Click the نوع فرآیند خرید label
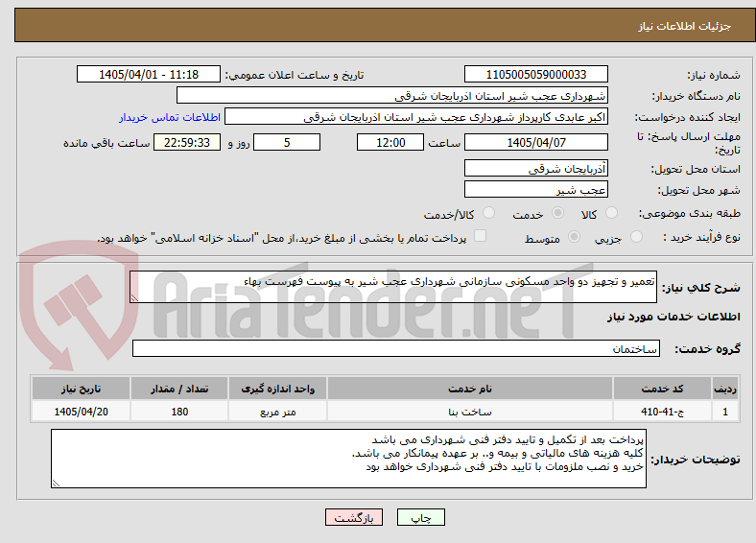 tap(701, 237)
